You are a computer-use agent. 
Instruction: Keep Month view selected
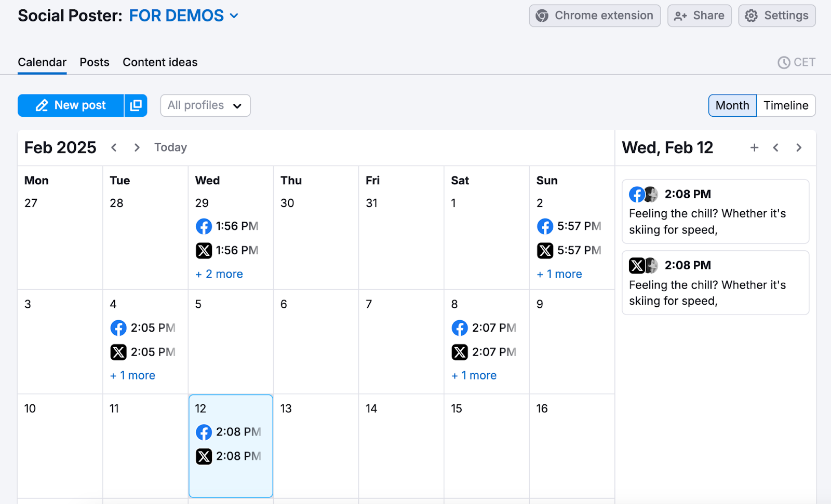[732, 105]
